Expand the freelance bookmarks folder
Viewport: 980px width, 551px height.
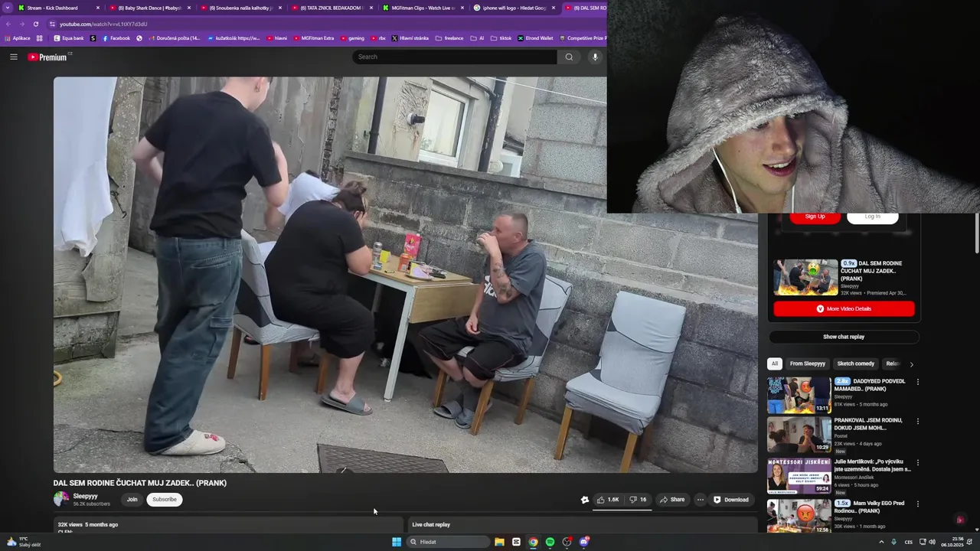click(x=449, y=37)
